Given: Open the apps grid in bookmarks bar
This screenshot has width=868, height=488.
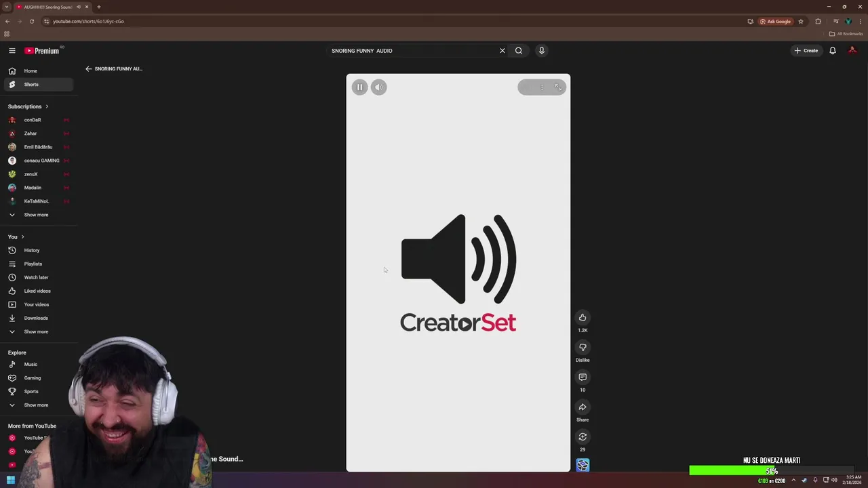Looking at the screenshot, I should coord(7,34).
